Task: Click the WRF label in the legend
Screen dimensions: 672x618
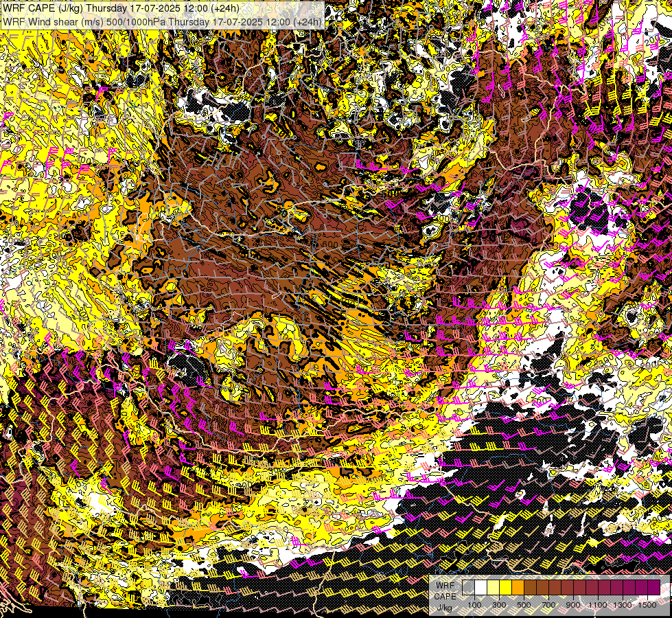Action: pos(445,586)
